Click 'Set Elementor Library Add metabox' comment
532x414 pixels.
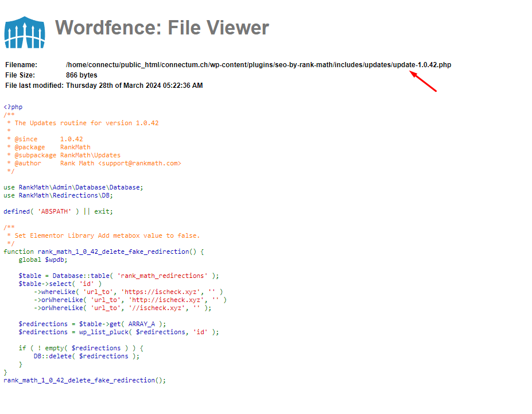107,235
